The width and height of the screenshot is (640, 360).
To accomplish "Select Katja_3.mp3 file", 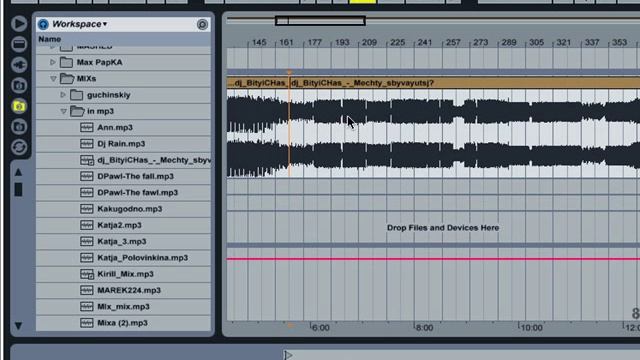I will point(124,242).
